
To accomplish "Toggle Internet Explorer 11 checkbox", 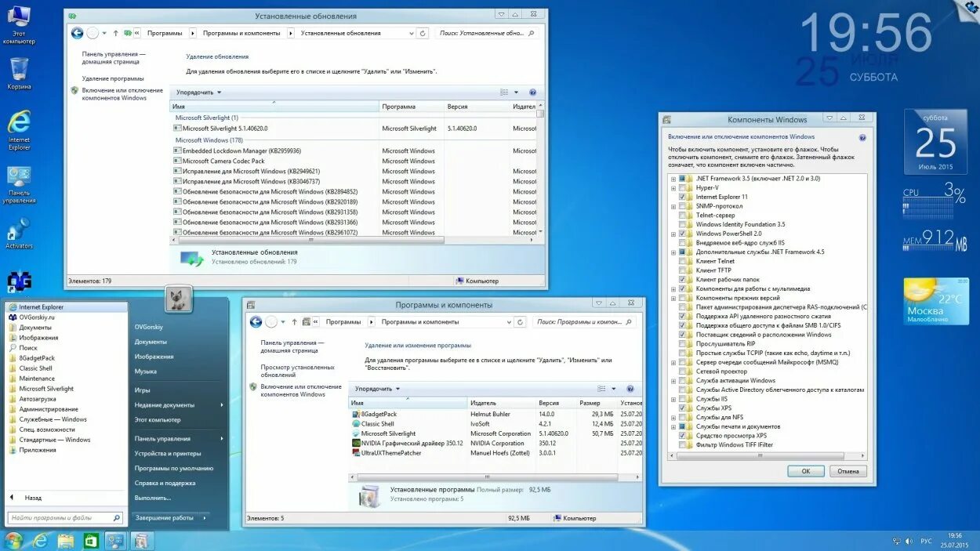I will 682,197.
